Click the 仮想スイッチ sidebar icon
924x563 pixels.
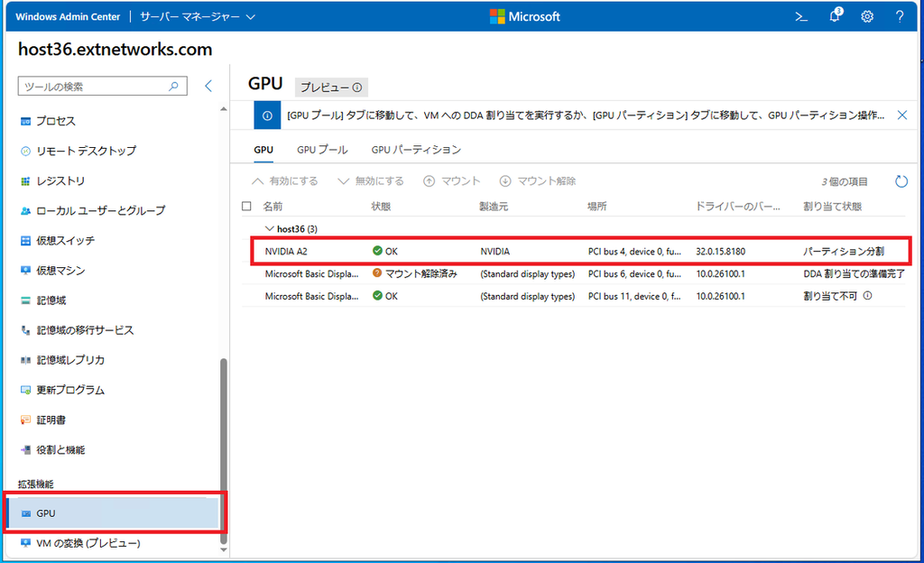coord(25,241)
